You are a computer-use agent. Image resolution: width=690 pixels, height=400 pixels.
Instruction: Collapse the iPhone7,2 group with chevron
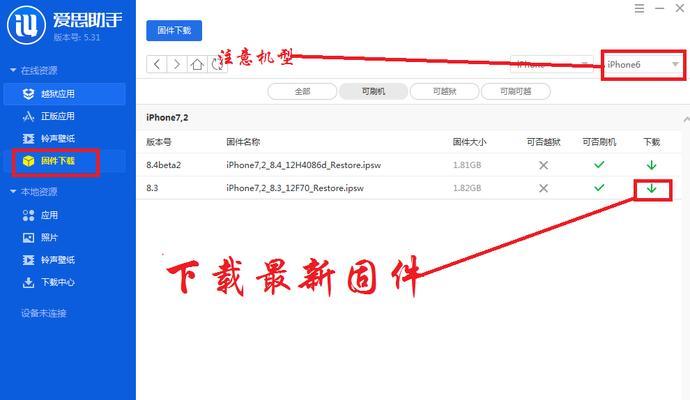coord(686,119)
